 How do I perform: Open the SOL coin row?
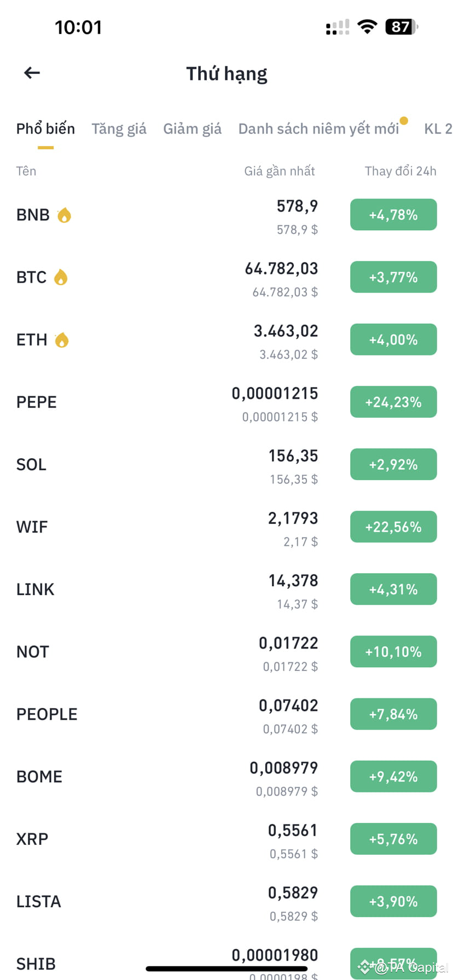tap(226, 464)
